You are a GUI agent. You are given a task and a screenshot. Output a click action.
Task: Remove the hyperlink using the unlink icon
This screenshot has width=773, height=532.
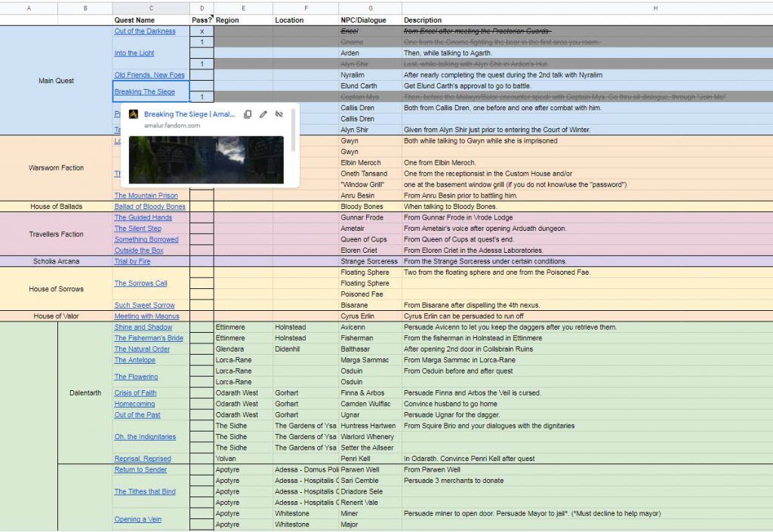click(x=279, y=114)
